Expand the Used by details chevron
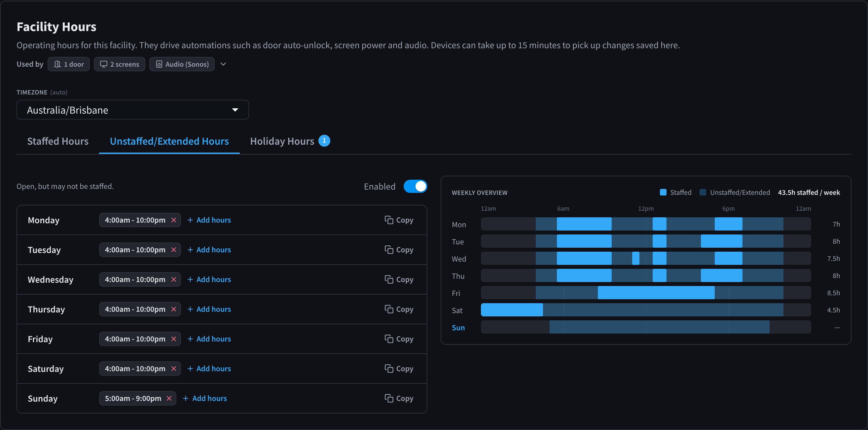The height and width of the screenshot is (430, 868). (x=223, y=64)
